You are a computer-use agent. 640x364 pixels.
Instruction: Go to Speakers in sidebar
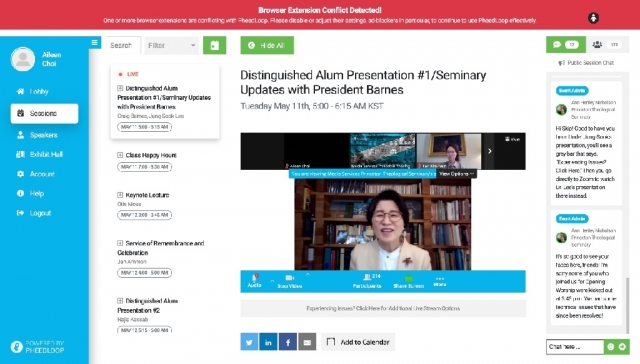tap(44, 135)
